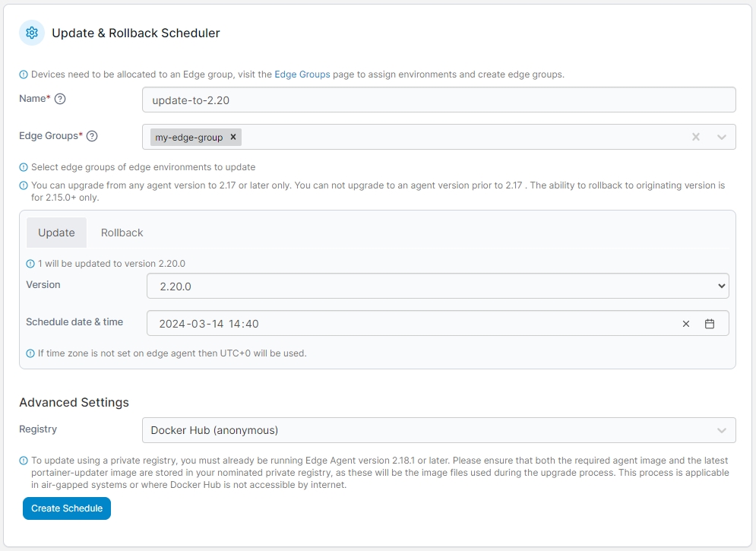Screen dimensions: 756x551
Task: Click the help icon next to Edge Groups
Action: [92, 136]
